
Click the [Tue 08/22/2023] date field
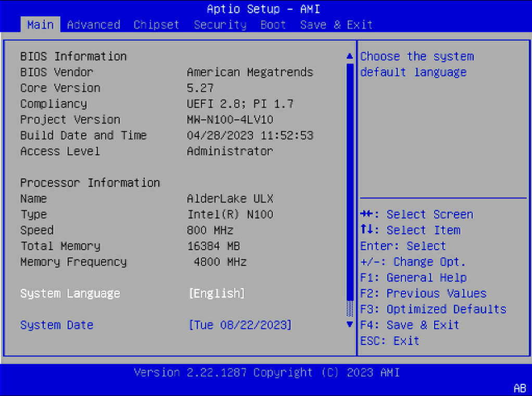point(240,325)
